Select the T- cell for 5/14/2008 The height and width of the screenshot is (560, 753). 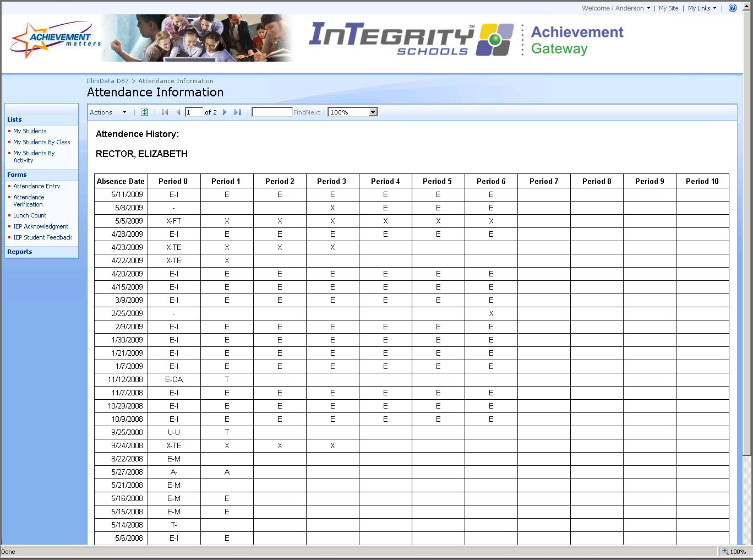tap(174, 525)
